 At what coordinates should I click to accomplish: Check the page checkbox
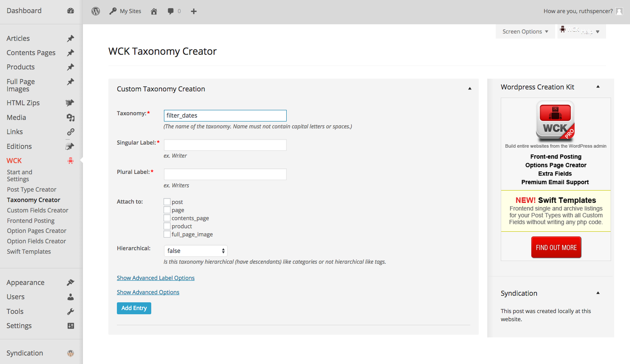coord(167,210)
